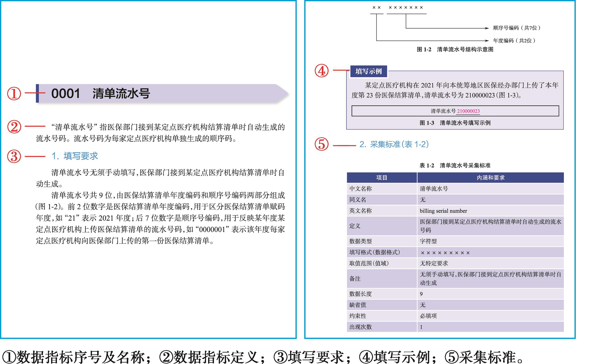Click the red circled number ④ marker

pyautogui.click(x=322, y=71)
